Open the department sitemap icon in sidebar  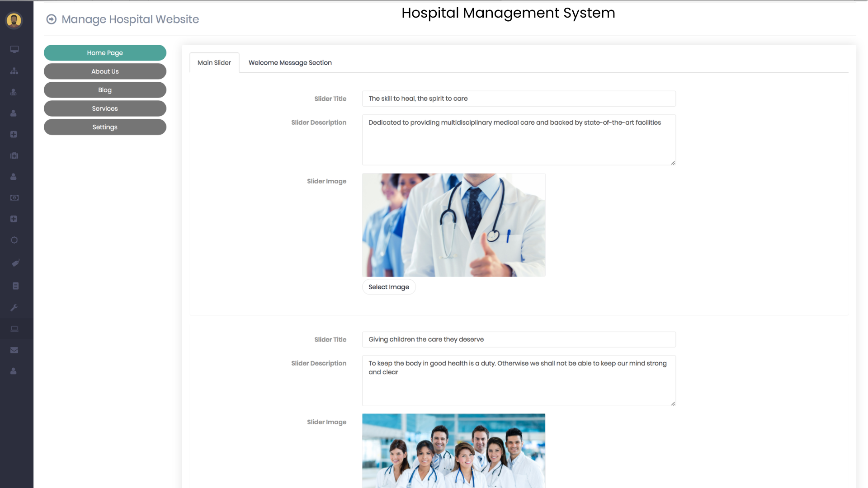pos(14,71)
